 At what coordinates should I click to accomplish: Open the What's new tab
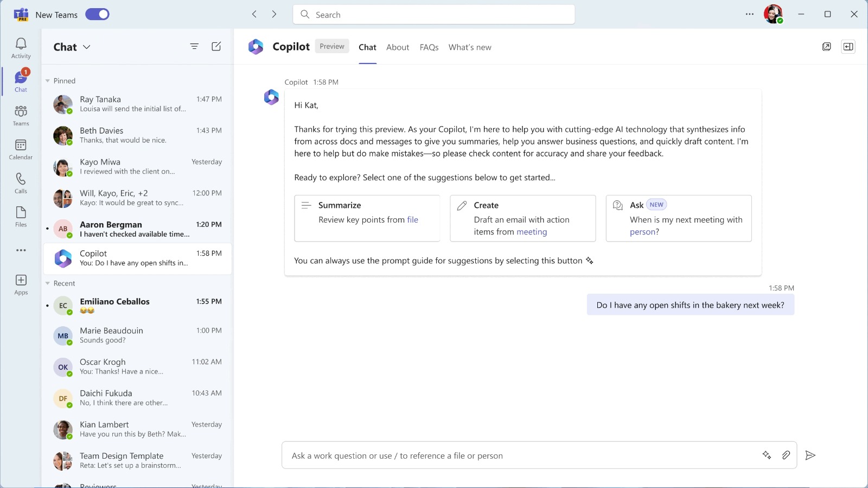[x=469, y=47]
